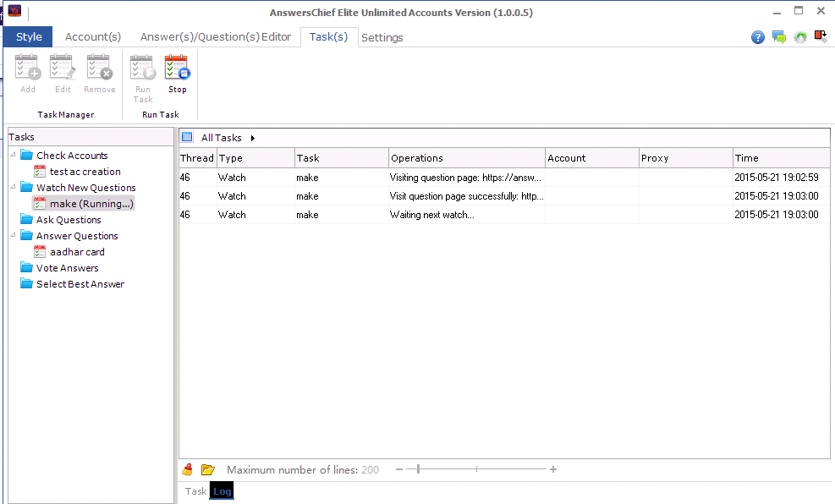Switch to the Task view at bottom
The height and width of the screenshot is (504, 835).
[x=195, y=491]
